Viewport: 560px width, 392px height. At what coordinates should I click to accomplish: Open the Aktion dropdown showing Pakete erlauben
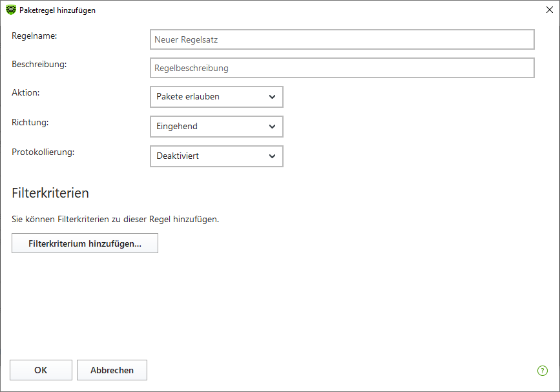[216, 97]
